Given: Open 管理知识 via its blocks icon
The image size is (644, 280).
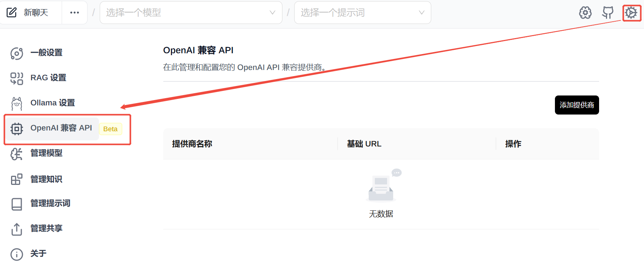Looking at the screenshot, I should 17,179.
